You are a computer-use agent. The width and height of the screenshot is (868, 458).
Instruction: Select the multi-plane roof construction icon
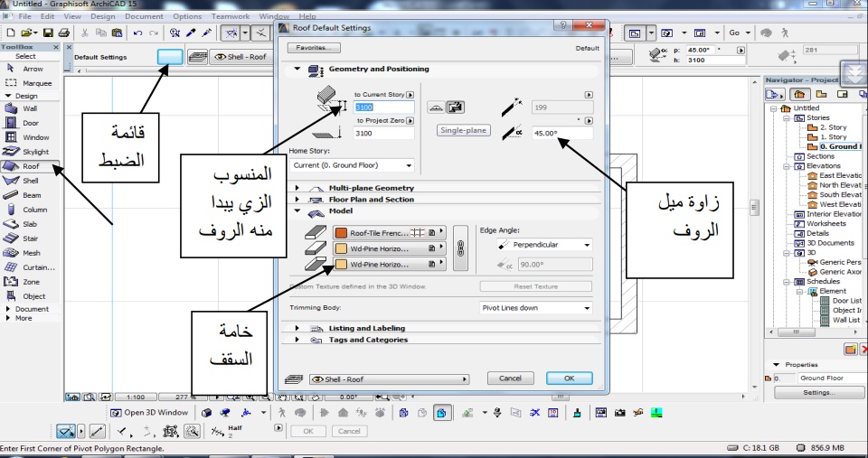point(436,107)
